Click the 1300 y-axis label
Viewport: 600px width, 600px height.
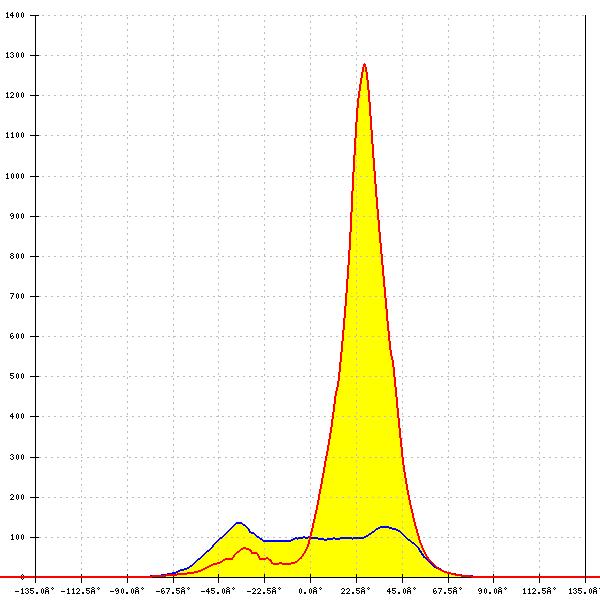[15, 55]
